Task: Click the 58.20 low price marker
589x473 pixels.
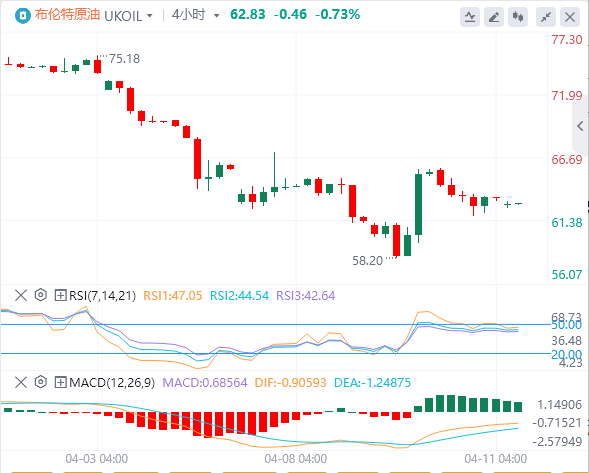Action: tap(367, 261)
